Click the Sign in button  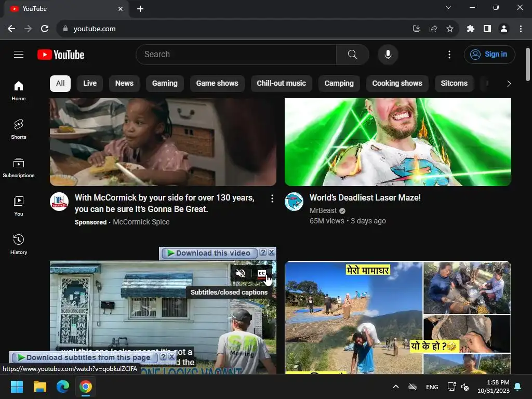489,54
